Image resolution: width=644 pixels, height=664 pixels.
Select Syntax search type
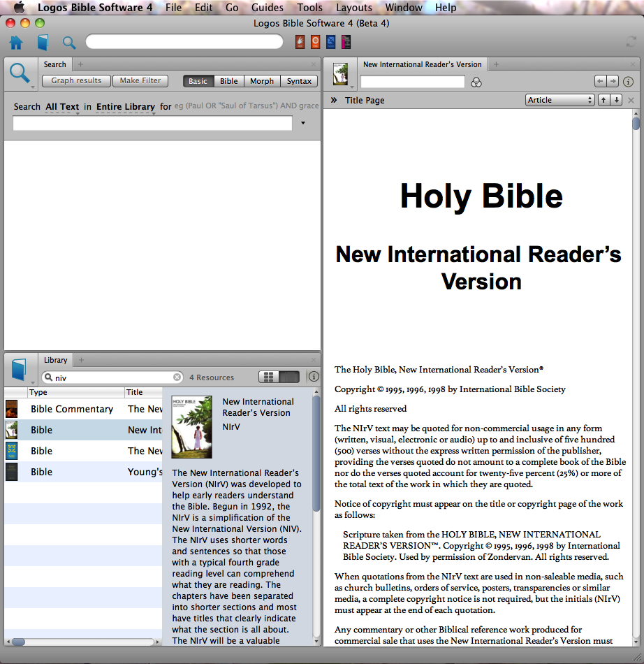(x=299, y=81)
